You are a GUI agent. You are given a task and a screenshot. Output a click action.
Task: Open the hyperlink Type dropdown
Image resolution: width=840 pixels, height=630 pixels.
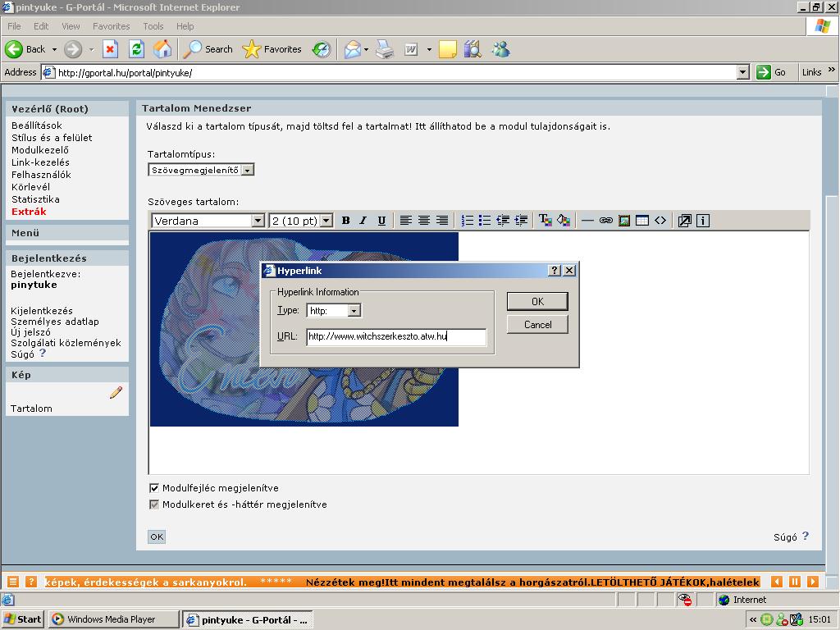[x=354, y=311]
